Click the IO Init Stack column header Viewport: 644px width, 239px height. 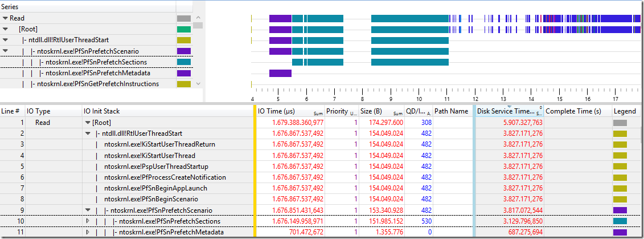(167, 111)
